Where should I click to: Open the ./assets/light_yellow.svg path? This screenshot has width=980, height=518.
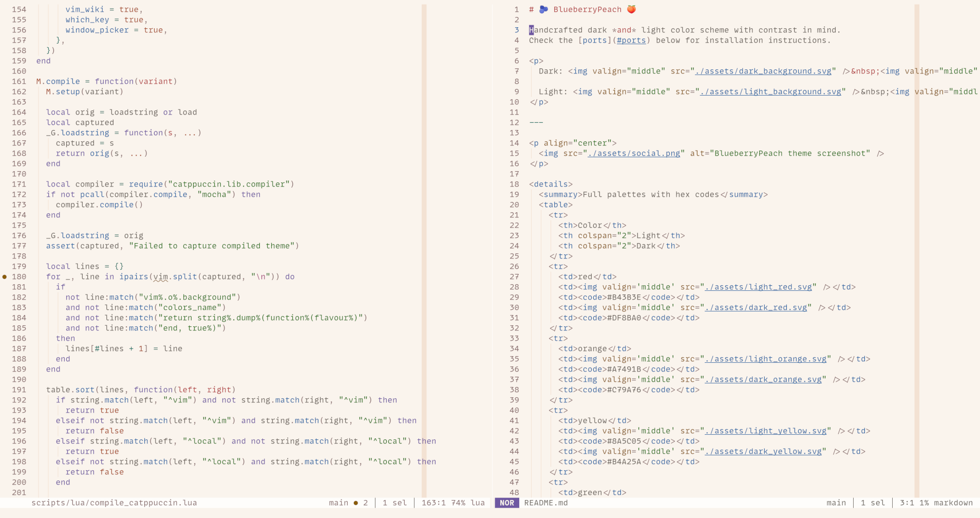coord(766,431)
